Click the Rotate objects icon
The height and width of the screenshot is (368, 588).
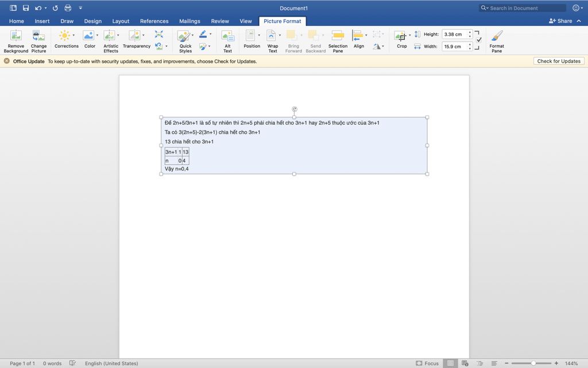tap(377, 47)
